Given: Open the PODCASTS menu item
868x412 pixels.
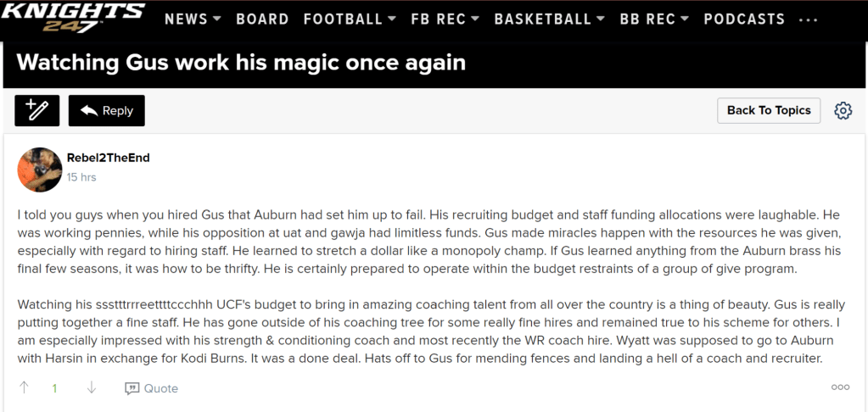Looking at the screenshot, I should pos(744,19).
